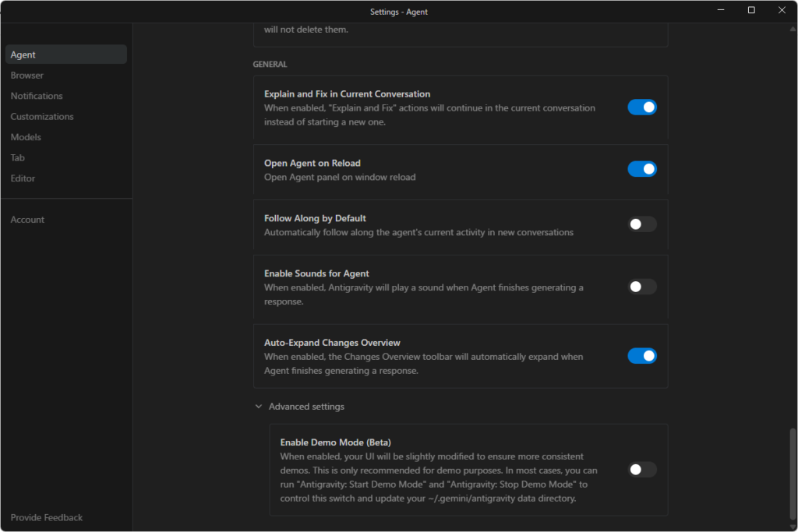This screenshot has width=798, height=532.
Task: Click the scrollbar up arrow
Action: pos(793,28)
